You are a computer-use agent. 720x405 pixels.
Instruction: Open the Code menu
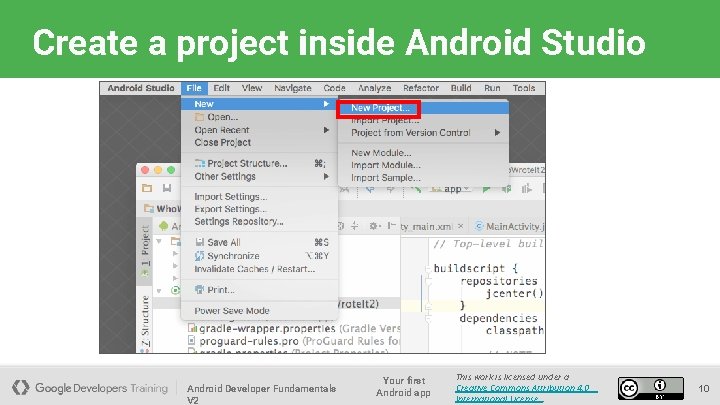(334, 88)
